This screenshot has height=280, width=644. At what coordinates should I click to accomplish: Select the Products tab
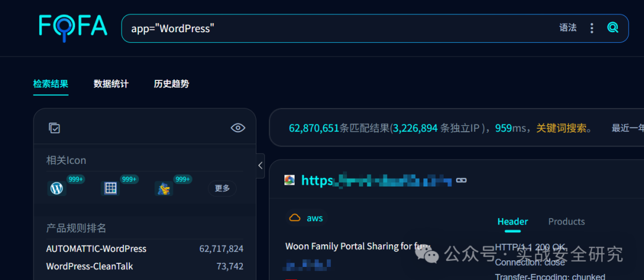566,222
